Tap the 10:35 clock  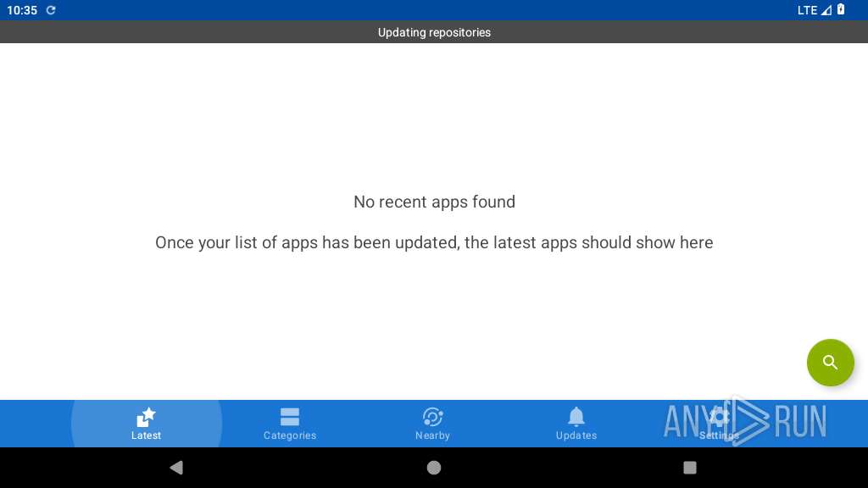click(x=22, y=10)
